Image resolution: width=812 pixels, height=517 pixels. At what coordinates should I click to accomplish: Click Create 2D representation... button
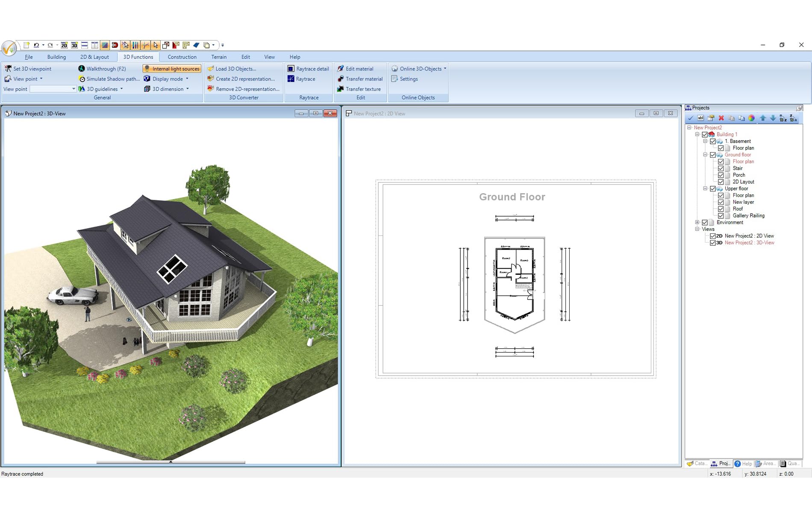[x=241, y=79]
